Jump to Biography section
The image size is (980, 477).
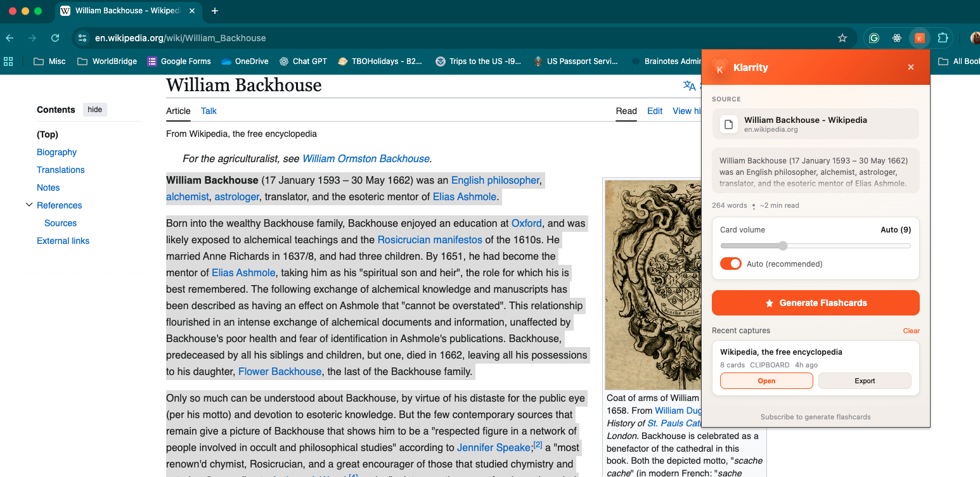coord(56,152)
